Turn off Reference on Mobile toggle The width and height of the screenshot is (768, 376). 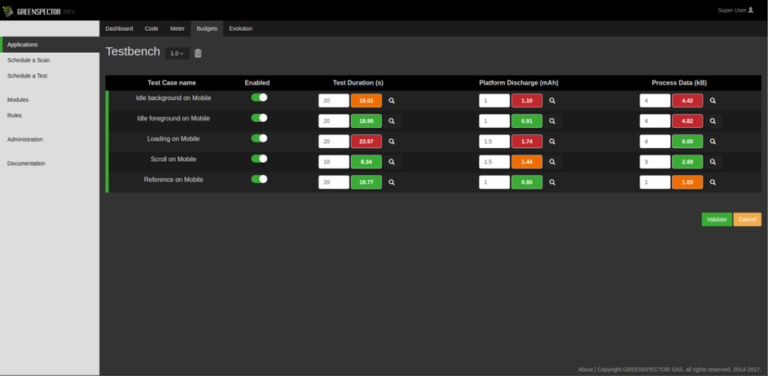[259, 179]
